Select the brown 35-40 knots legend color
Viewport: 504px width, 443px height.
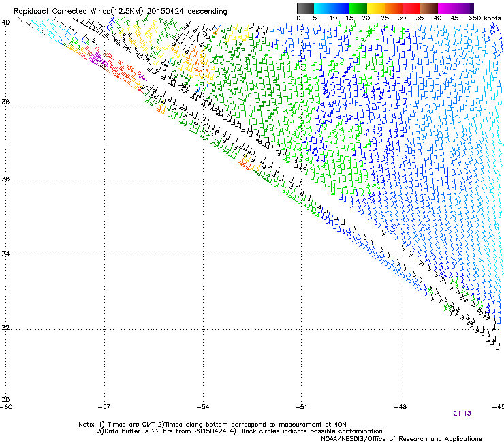point(429,8)
